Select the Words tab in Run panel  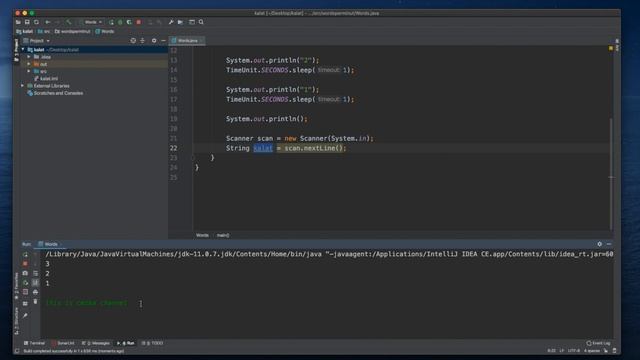tap(49, 244)
